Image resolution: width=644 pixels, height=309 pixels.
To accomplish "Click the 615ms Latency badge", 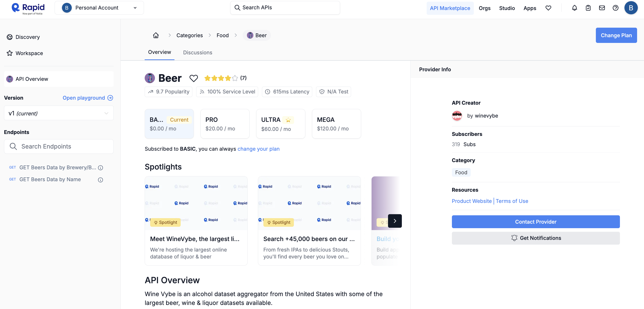I will coord(287,92).
